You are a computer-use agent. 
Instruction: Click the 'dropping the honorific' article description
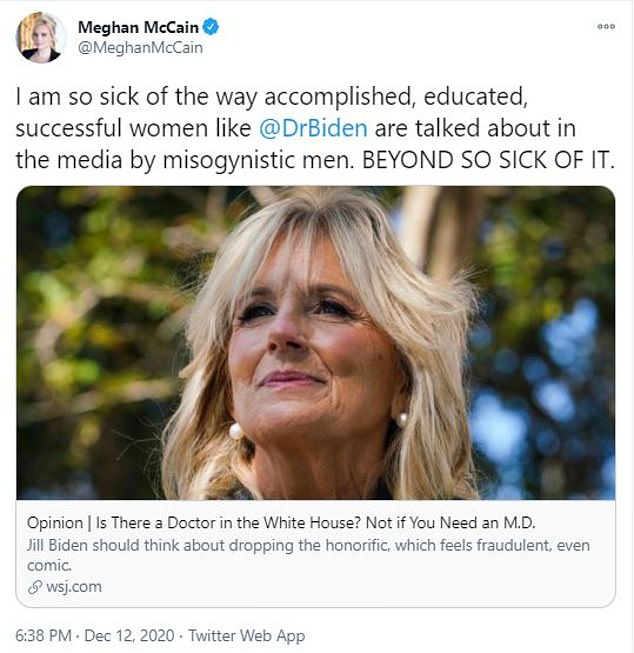[x=300, y=545]
